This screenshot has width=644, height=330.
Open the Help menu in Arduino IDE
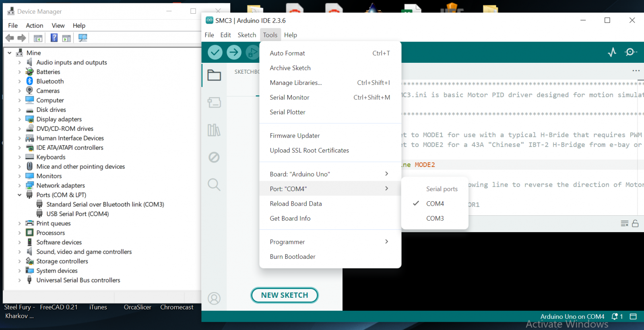pos(291,35)
